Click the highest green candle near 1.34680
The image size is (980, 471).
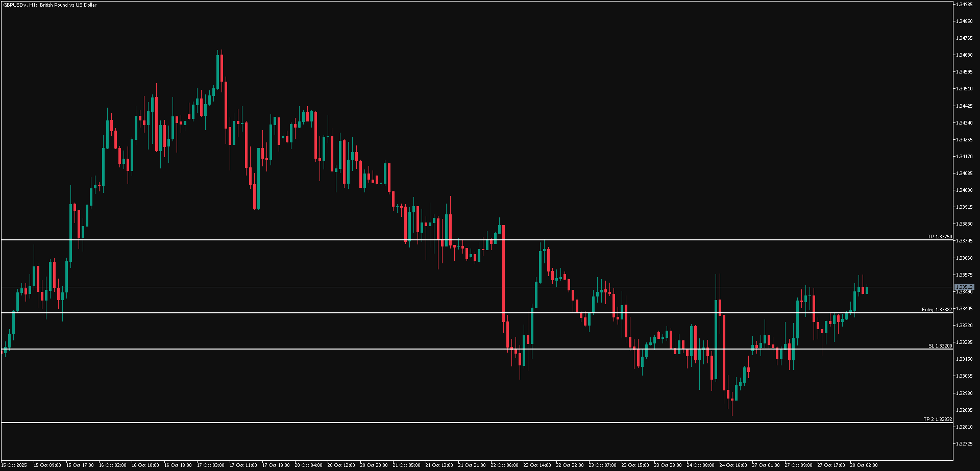[x=218, y=71]
